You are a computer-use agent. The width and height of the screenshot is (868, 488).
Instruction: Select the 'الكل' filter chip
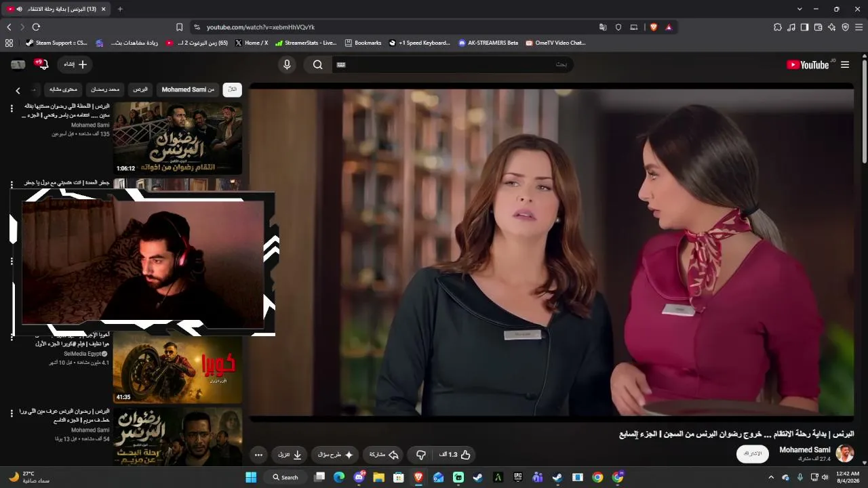[232, 89]
